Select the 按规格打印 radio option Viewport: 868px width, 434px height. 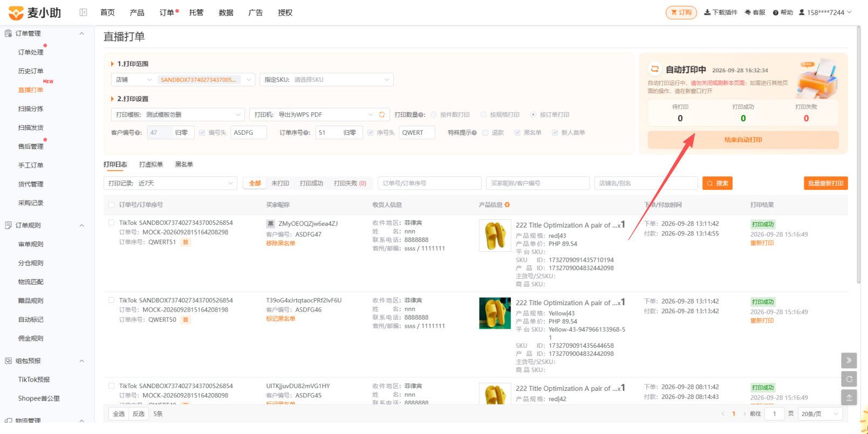pos(483,115)
